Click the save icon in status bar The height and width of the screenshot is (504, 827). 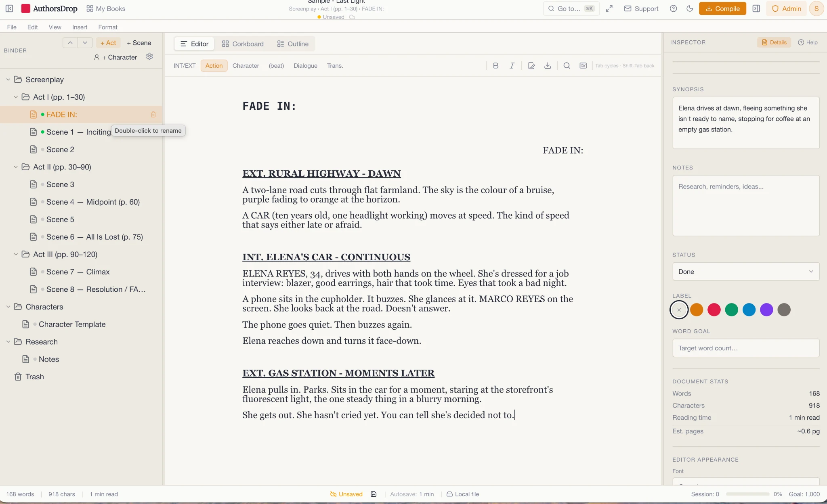point(374,494)
